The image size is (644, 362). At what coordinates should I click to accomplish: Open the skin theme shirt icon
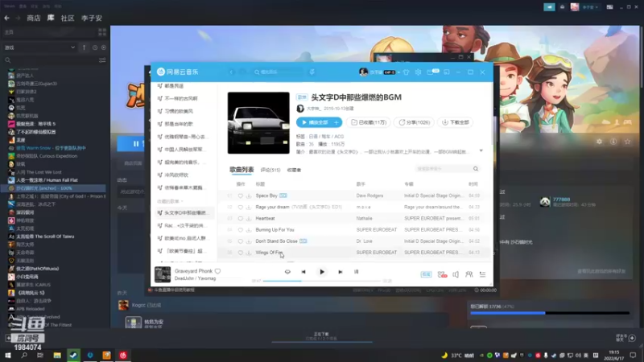pyautogui.click(x=407, y=72)
